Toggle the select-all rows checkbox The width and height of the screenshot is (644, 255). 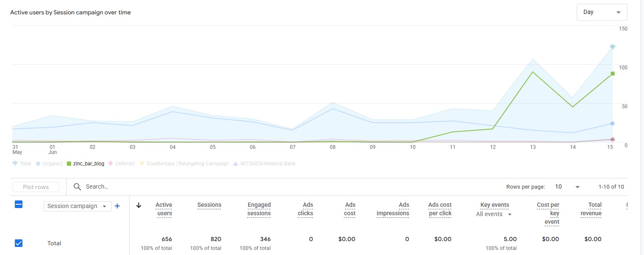coord(19,205)
